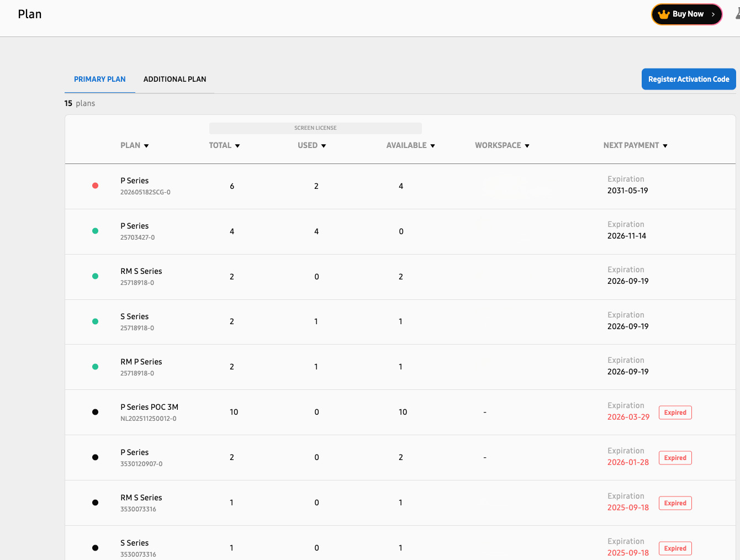Image resolution: width=740 pixels, height=560 pixels.
Task: Click total value 10 in POC 3M row
Action: [234, 412]
